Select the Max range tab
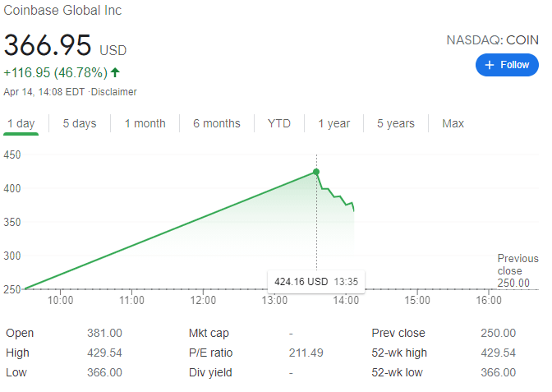This screenshot has height=392, width=552. click(453, 123)
